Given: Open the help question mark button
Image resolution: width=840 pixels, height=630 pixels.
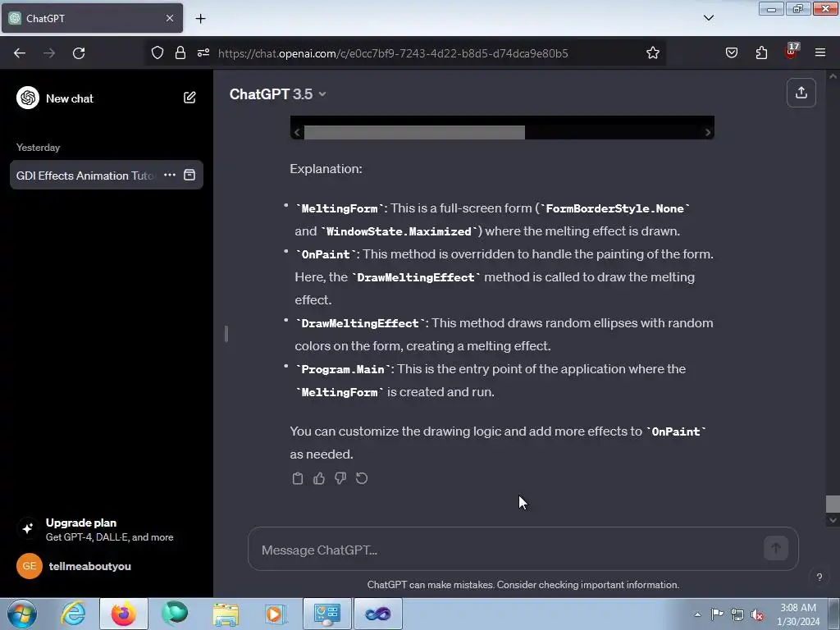Looking at the screenshot, I should point(819,577).
